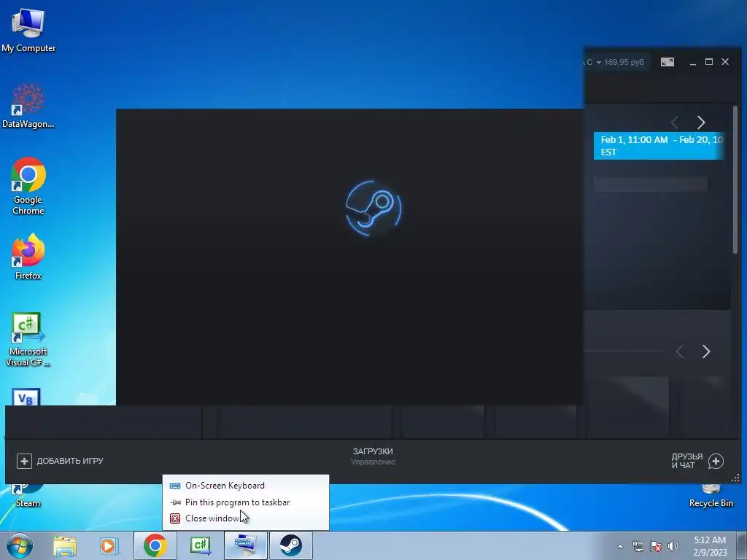Screen dimensions: 747x560
Task: Open Action Center flag icon
Action: tap(656, 546)
